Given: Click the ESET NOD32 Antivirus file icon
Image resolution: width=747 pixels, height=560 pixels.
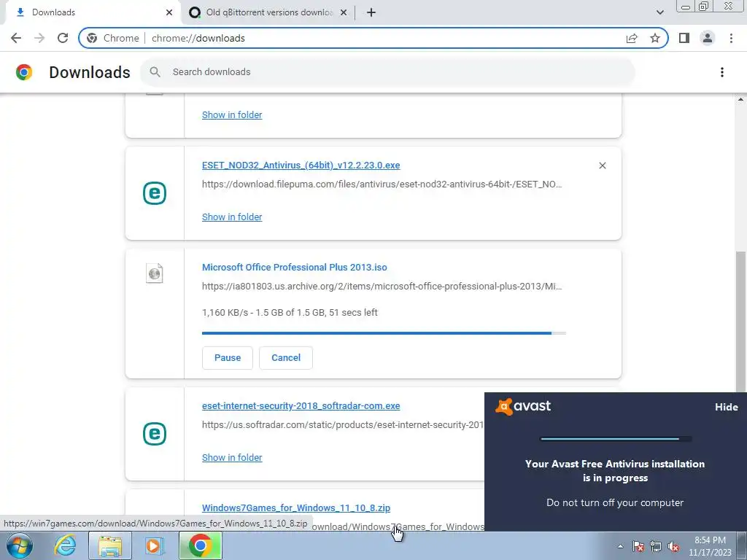Looking at the screenshot, I should click(155, 192).
